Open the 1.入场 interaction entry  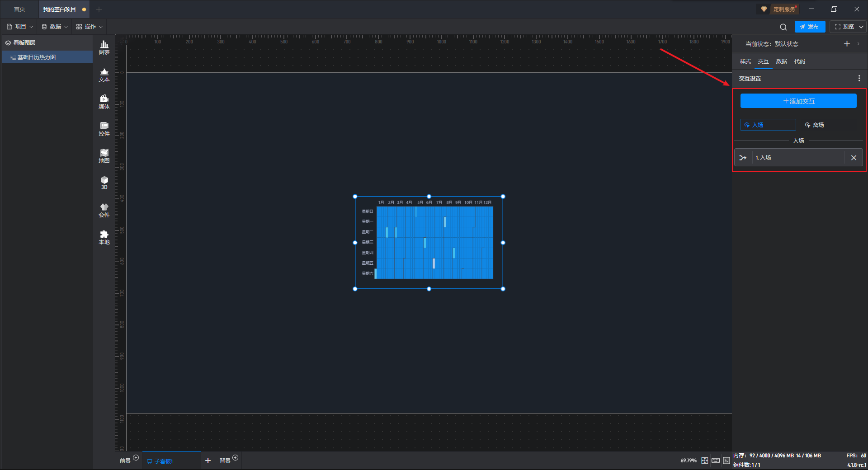(x=798, y=158)
